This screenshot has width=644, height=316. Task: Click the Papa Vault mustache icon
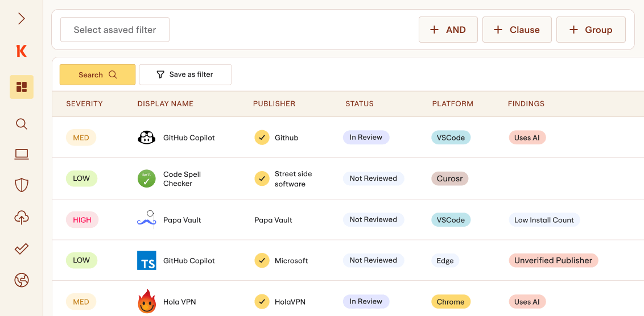[x=147, y=219]
